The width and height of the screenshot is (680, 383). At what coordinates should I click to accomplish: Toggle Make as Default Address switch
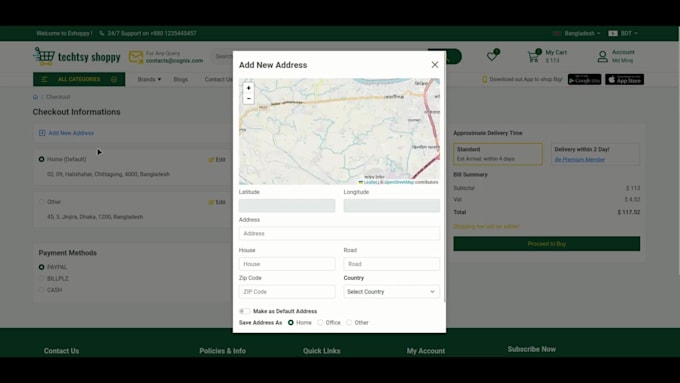pos(245,311)
